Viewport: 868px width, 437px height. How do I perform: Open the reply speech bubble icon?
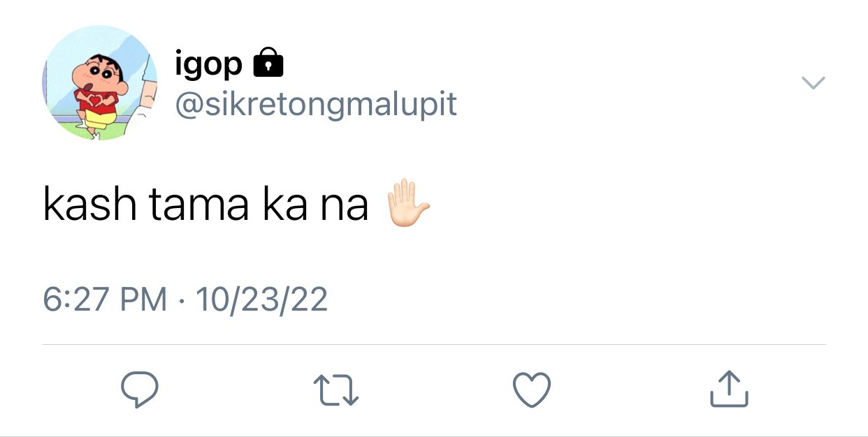(140, 390)
